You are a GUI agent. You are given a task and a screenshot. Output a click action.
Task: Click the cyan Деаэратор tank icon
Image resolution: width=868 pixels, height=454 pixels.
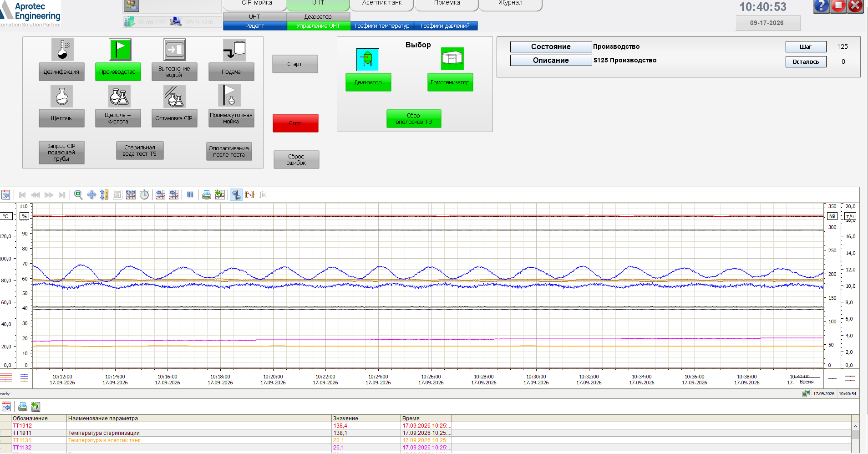(367, 59)
